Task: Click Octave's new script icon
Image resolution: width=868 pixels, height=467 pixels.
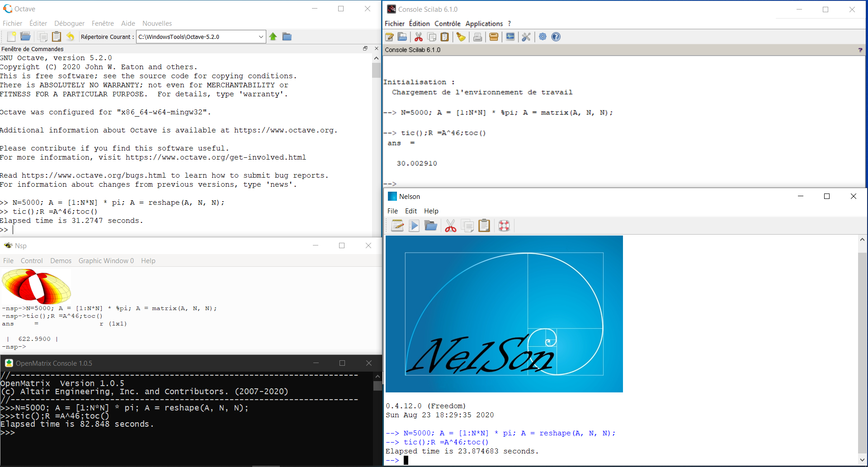Action: (x=12, y=37)
